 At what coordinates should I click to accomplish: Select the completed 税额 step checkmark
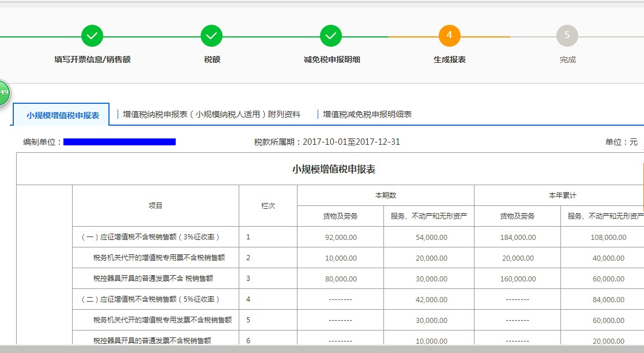211,35
